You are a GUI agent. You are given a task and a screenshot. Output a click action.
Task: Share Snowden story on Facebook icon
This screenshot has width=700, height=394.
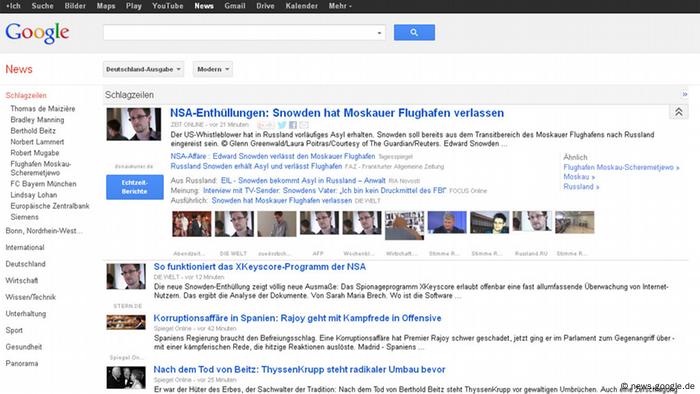click(x=293, y=125)
